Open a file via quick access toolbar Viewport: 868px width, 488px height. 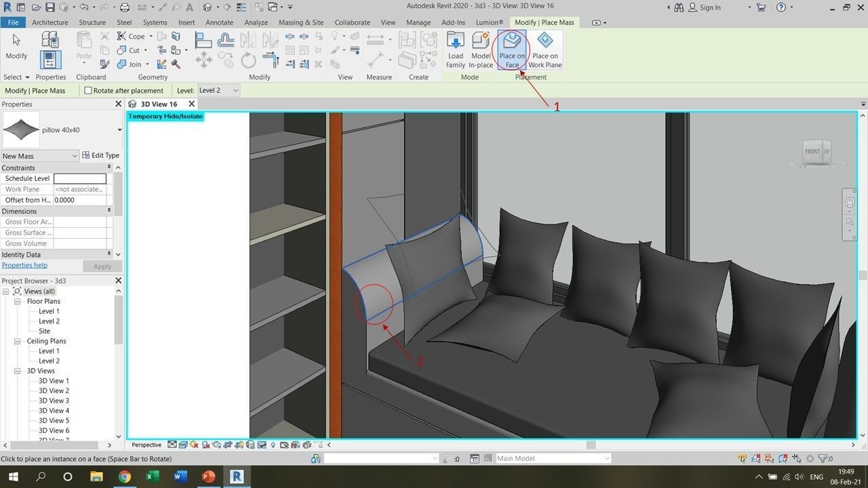35,7
